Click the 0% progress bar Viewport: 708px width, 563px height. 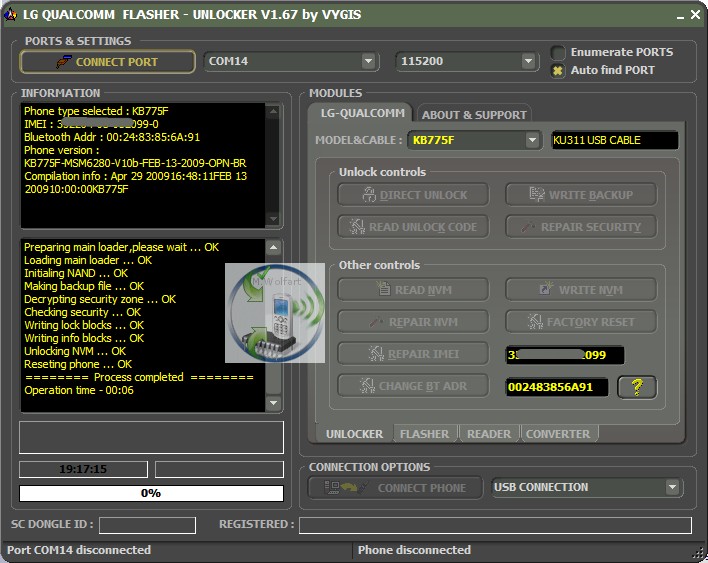tap(151, 493)
